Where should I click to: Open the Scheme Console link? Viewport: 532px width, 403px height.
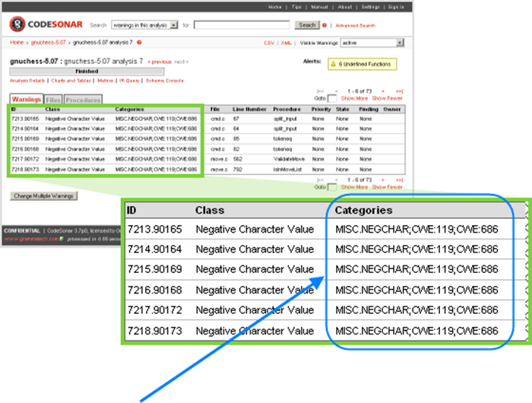coord(165,81)
